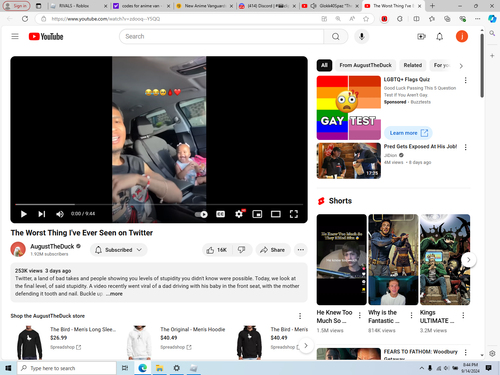Open LGBTQ+ Flags Quiz ad options
The height and width of the screenshot is (375, 500).
tap(466, 80)
